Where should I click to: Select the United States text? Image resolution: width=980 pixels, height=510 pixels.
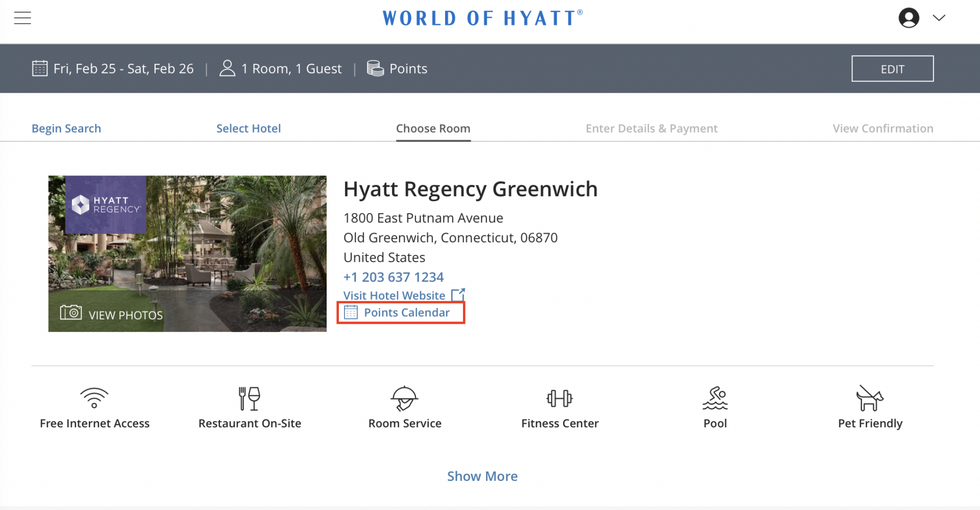384,257
